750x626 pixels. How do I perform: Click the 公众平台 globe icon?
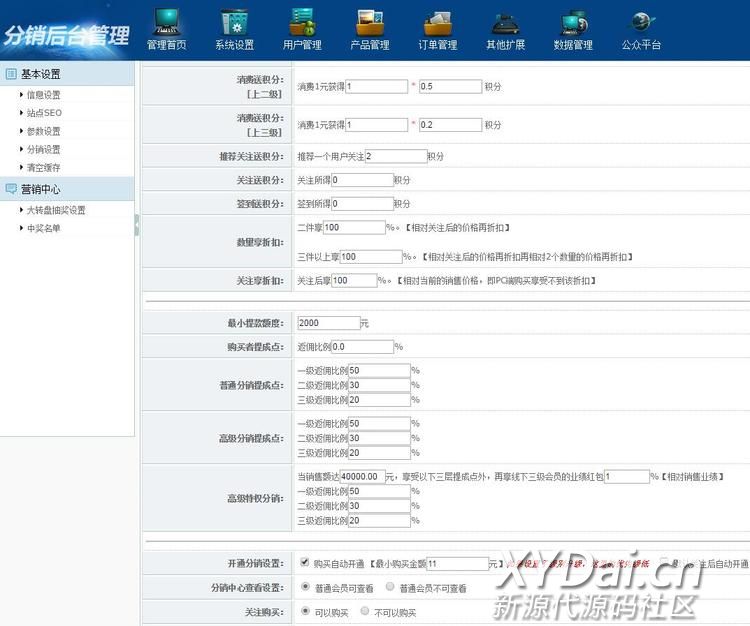pos(641,22)
